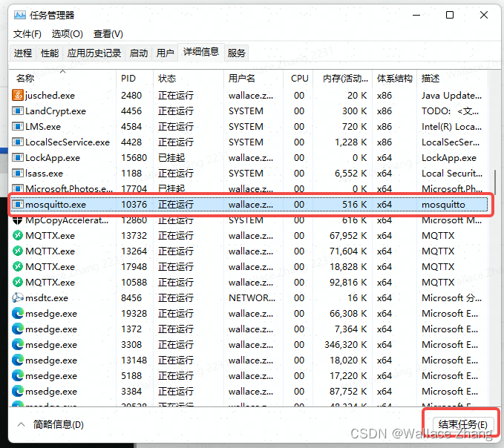Click the 已挂起 status of LockApp.exe

(x=171, y=158)
